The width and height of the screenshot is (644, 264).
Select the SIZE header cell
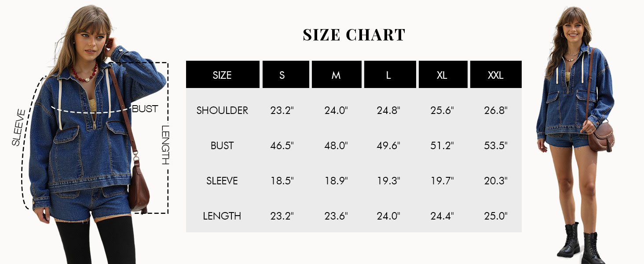222,75
